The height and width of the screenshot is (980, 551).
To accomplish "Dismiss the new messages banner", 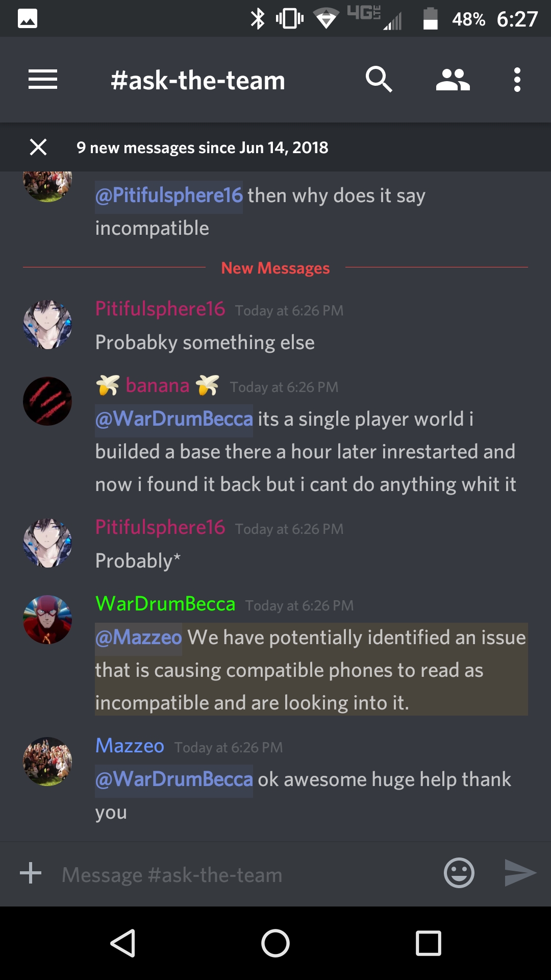I will (x=38, y=147).
